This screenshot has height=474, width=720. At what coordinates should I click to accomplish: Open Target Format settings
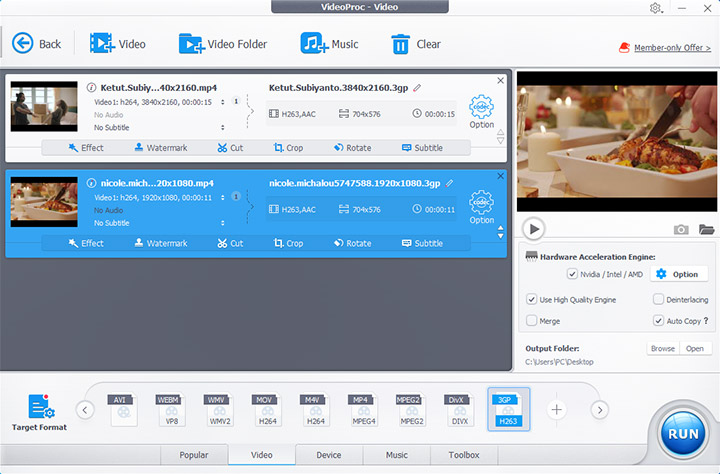coord(39,412)
